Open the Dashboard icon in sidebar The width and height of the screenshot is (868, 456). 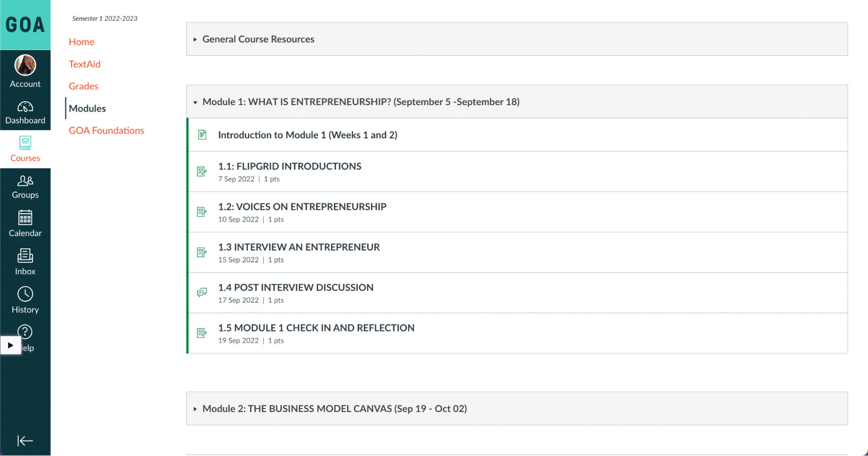pyautogui.click(x=25, y=107)
